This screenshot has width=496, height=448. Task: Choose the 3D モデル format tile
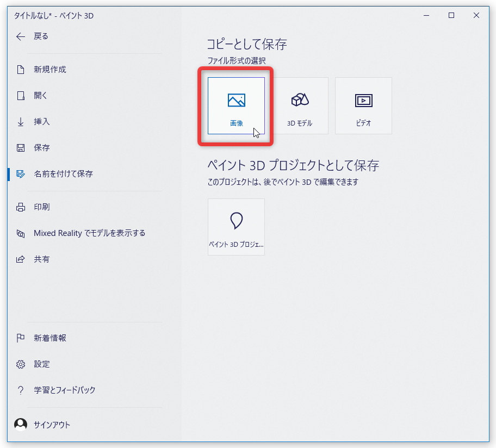(x=300, y=106)
